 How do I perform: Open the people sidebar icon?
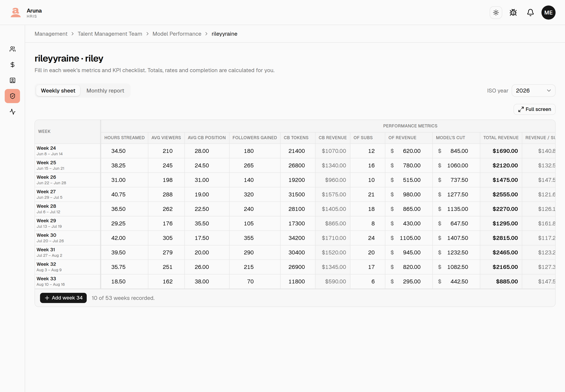13,49
